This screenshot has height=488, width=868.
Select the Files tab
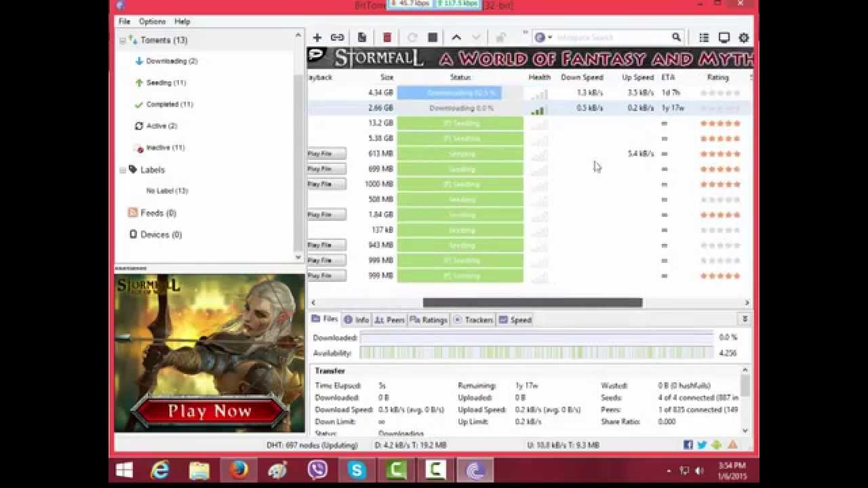[325, 319]
